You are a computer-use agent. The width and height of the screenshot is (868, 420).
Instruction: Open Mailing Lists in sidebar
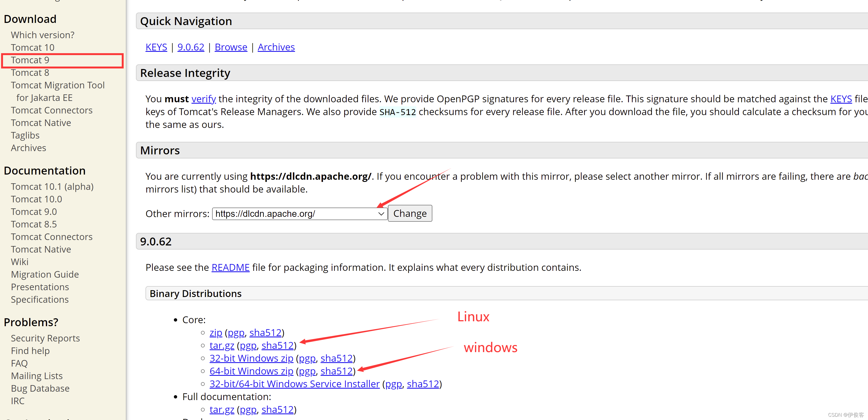click(37, 376)
